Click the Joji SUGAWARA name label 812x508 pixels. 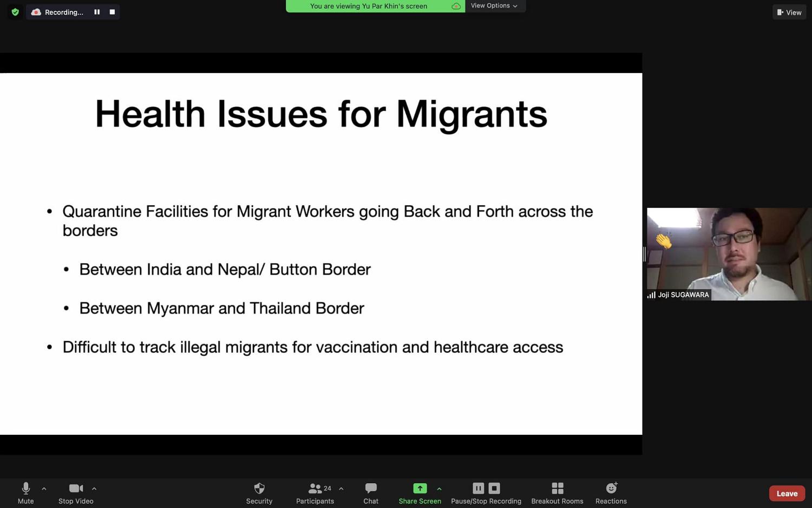tap(683, 295)
